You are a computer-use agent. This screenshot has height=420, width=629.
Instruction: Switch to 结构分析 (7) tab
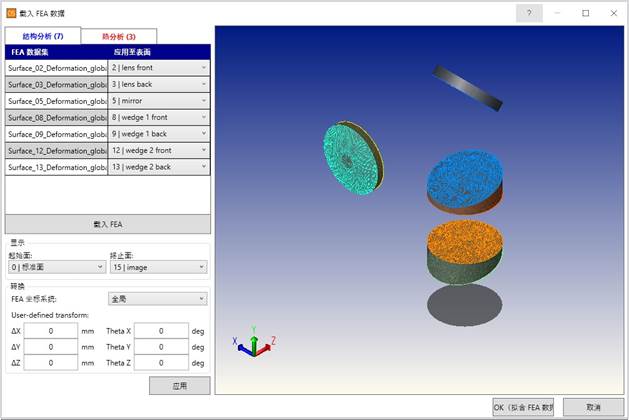tap(42, 35)
